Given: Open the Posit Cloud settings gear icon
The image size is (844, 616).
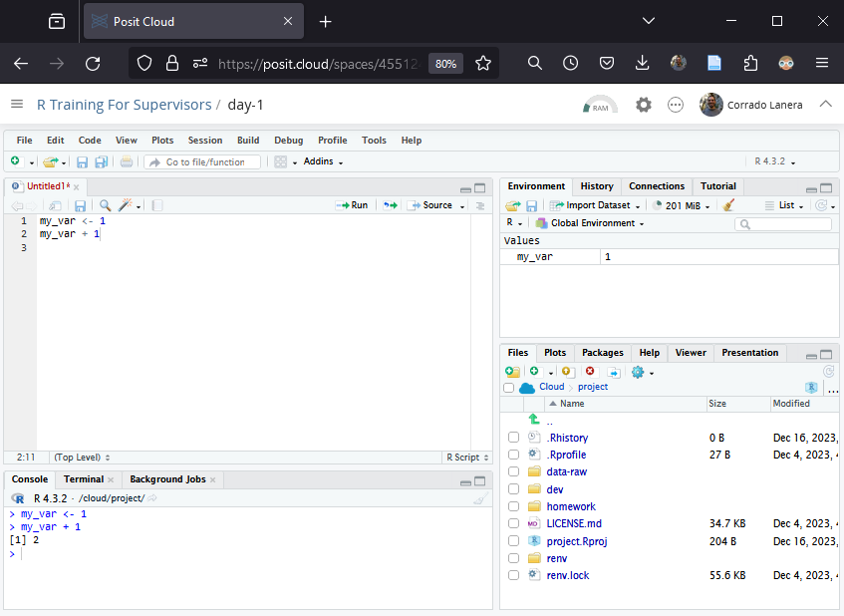Looking at the screenshot, I should click(644, 105).
